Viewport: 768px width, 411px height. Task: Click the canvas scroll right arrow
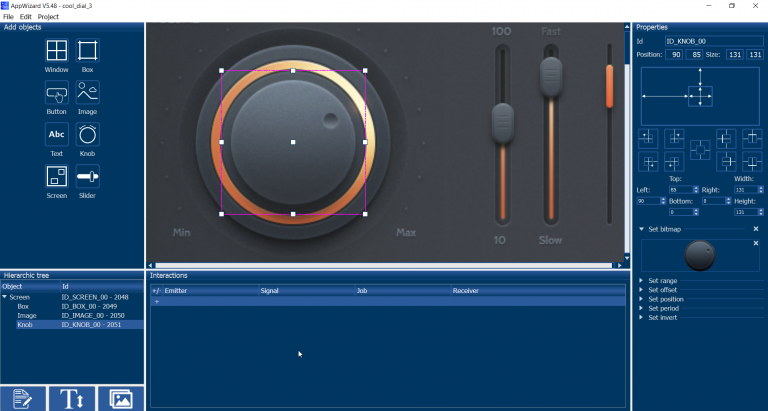tap(620, 266)
